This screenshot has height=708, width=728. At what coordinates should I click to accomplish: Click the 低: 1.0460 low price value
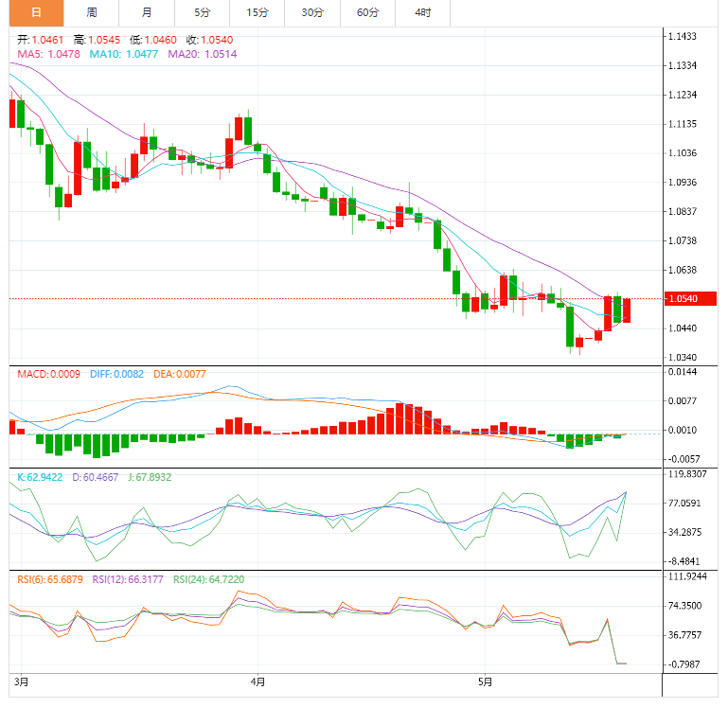[x=153, y=40]
